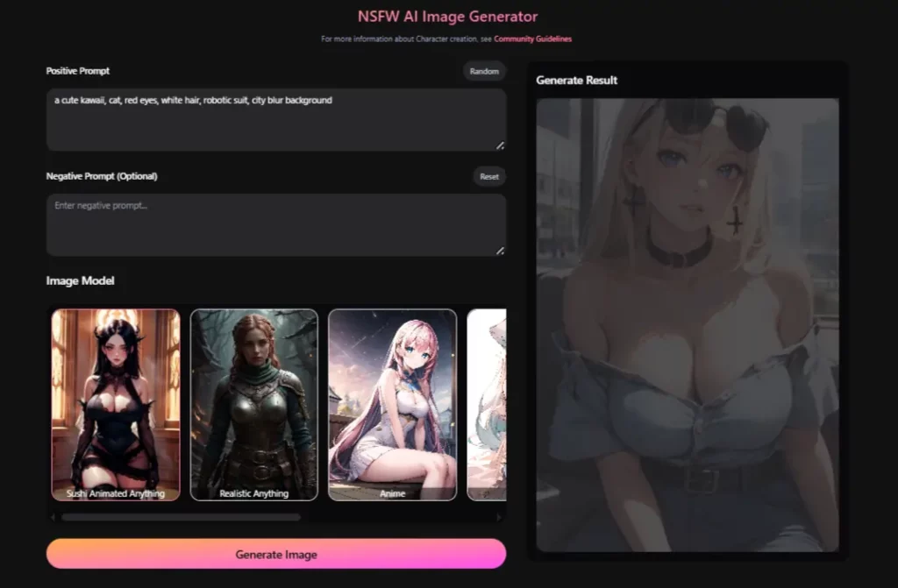Click the scrollbar left arrow
898x588 pixels.
tap(53, 517)
